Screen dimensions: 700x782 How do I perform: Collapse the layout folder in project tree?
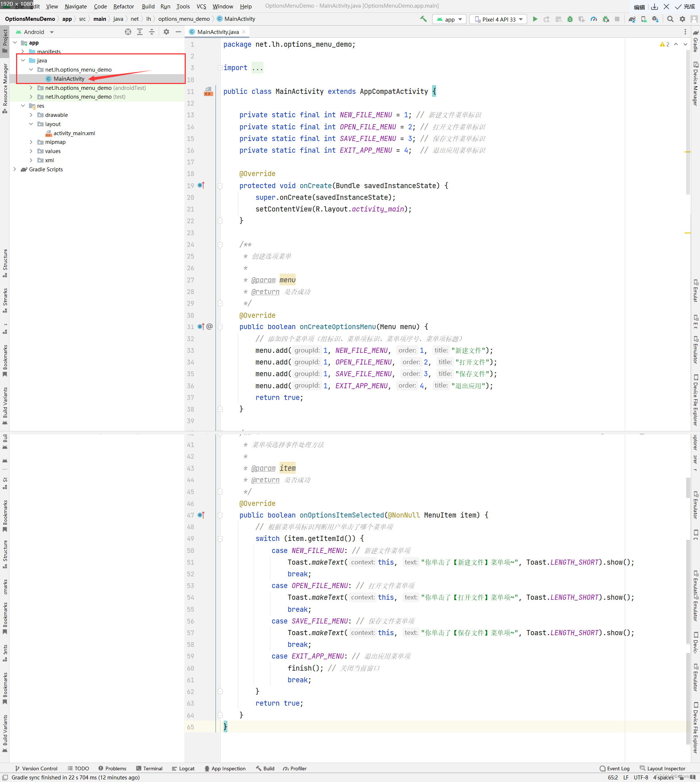(x=31, y=124)
